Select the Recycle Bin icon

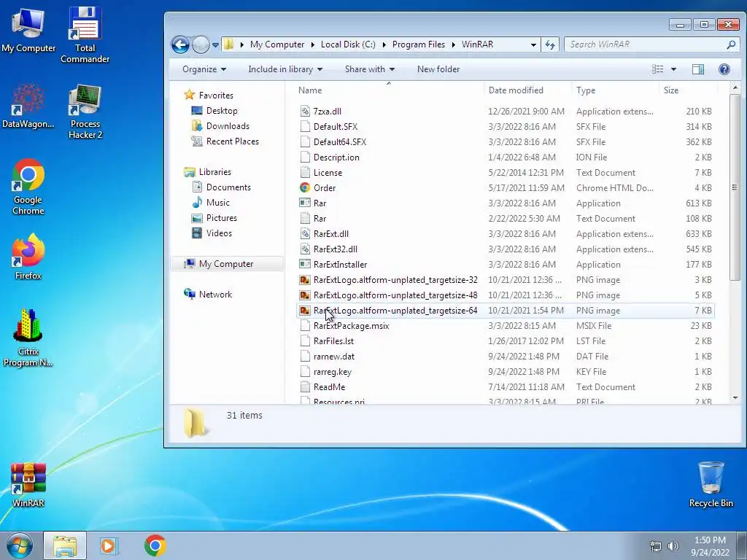tap(711, 484)
